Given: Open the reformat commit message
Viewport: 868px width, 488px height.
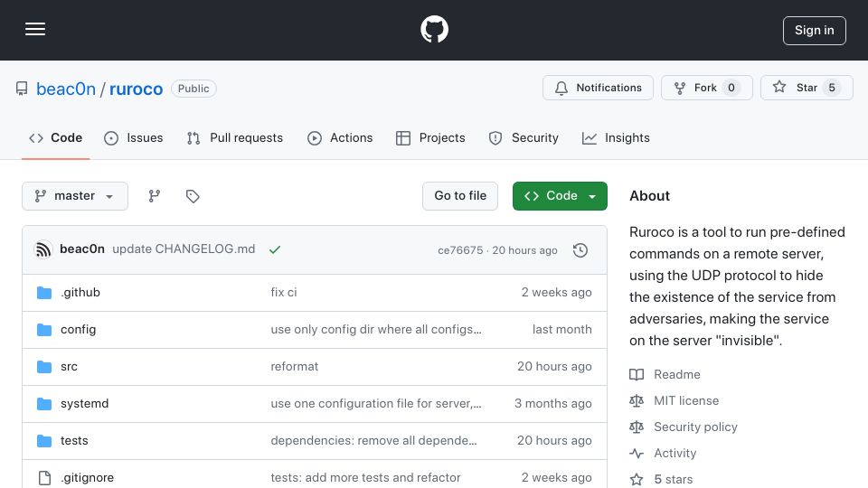Looking at the screenshot, I should (295, 366).
